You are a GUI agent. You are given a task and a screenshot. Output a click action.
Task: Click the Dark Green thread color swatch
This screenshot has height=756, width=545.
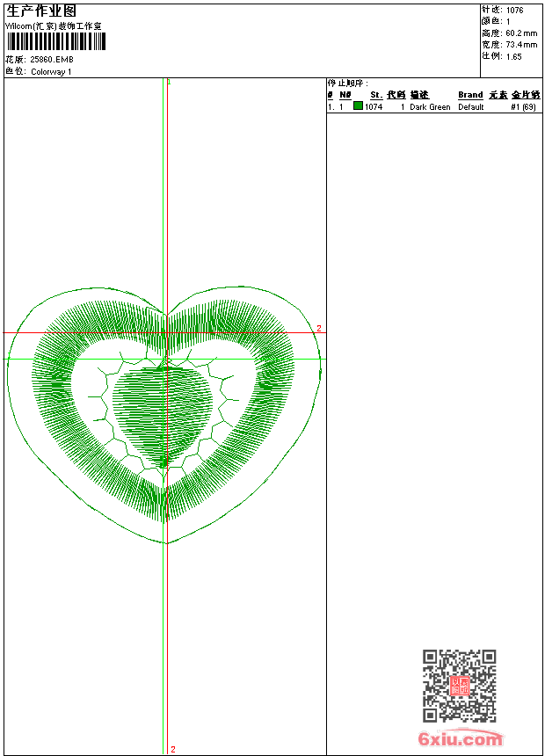358,106
